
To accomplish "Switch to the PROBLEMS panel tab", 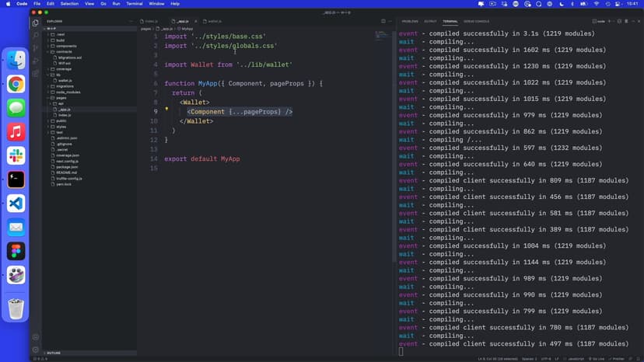I will click(410, 21).
